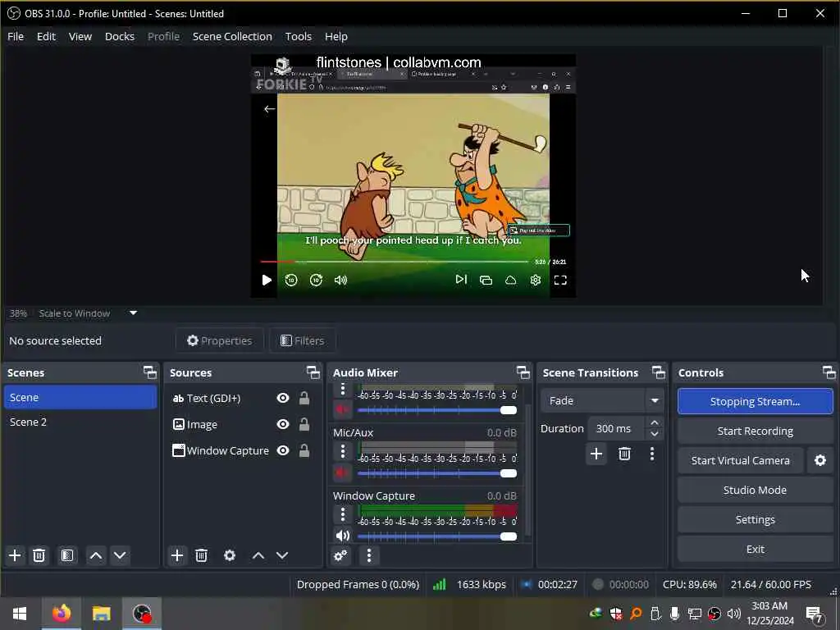Click Start Virtual Camera button
Viewport: 840px width, 630px height.
741,461
